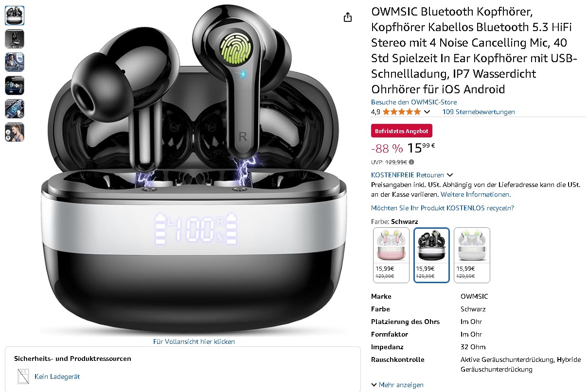The height and width of the screenshot is (392, 588).
Task: Click Für Vollansicht hier klicken
Action: [x=194, y=341]
